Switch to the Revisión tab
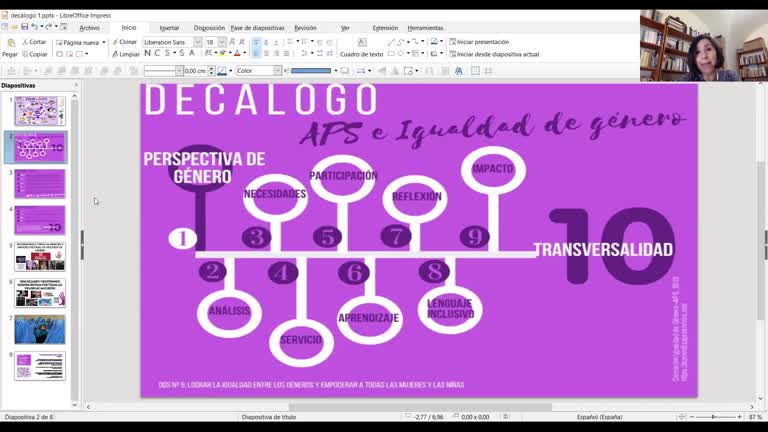 pos(305,28)
